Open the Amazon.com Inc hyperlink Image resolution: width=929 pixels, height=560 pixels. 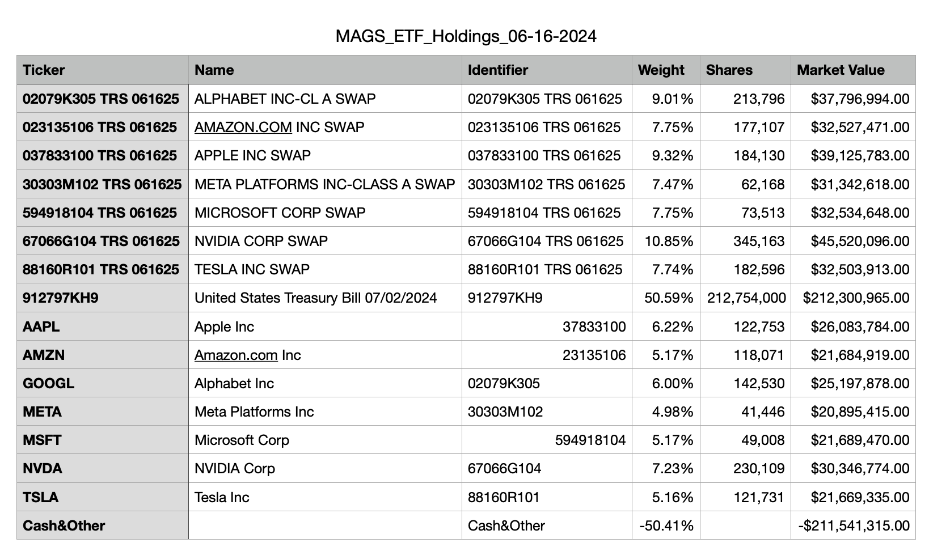pyautogui.click(x=236, y=355)
